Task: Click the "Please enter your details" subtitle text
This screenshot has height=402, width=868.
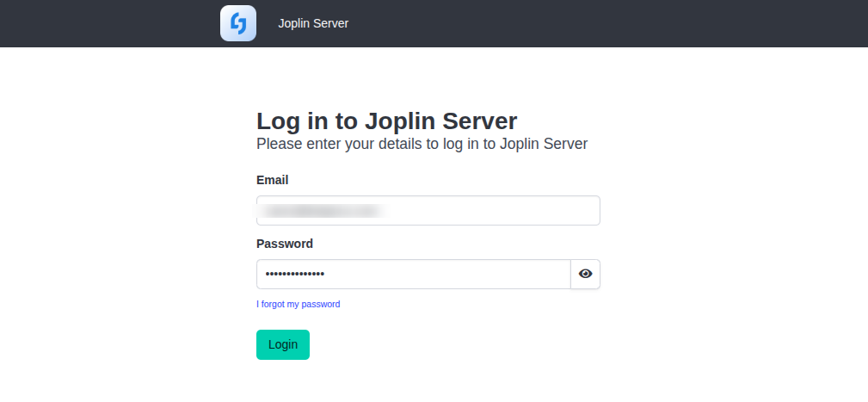Action: pyautogui.click(x=422, y=144)
